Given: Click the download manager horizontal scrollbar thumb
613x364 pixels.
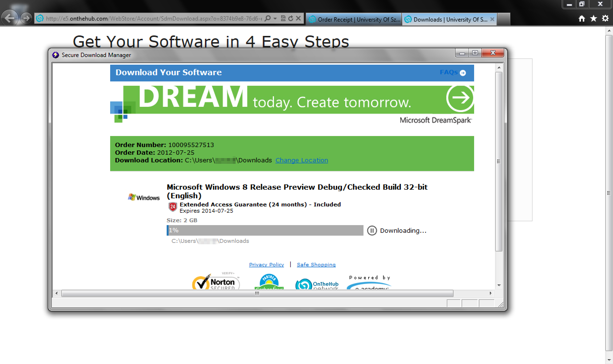Looking at the screenshot, I should 257,293.
